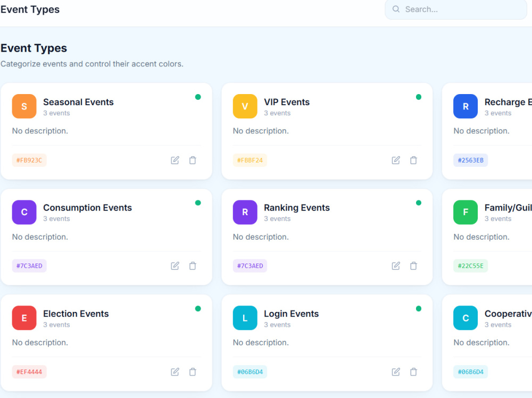This screenshot has height=398, width=532.
Task: Delete the Seasonal Events type
Action: tap(193, 160)
